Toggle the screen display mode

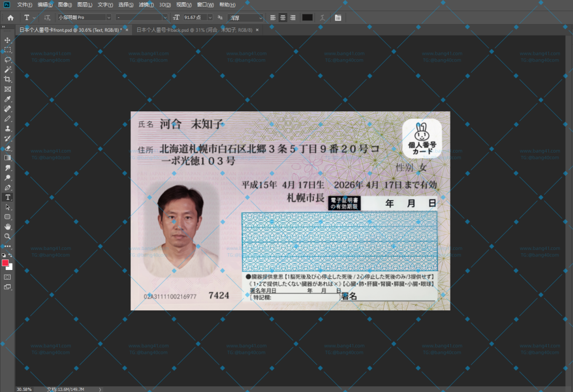[7, 287]
